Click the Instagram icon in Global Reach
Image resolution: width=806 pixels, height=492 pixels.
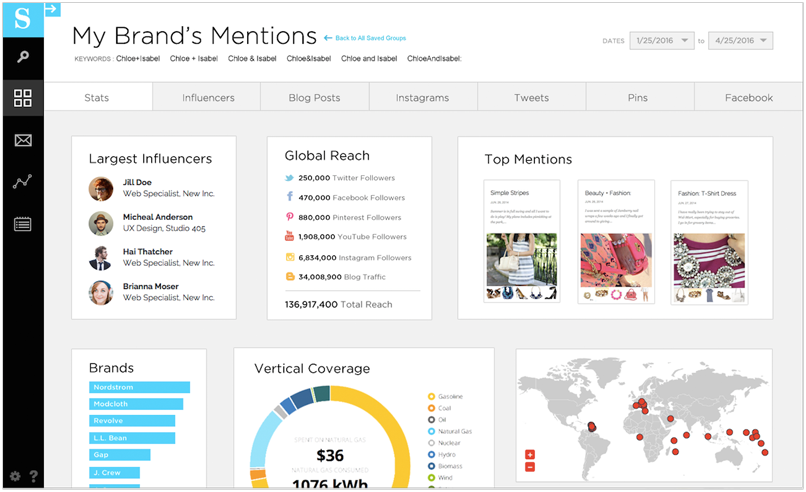coord(290,257)
